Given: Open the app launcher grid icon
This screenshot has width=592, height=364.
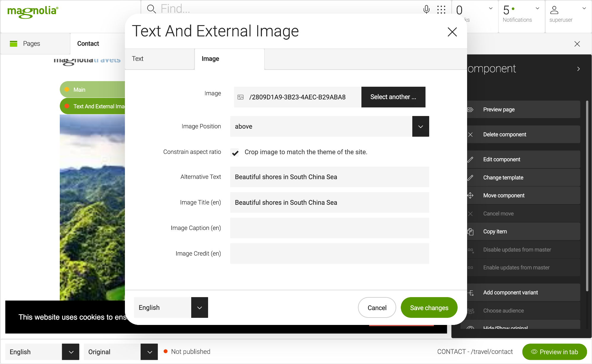Looking at the screenshot, I should click(x=441, y=9).
